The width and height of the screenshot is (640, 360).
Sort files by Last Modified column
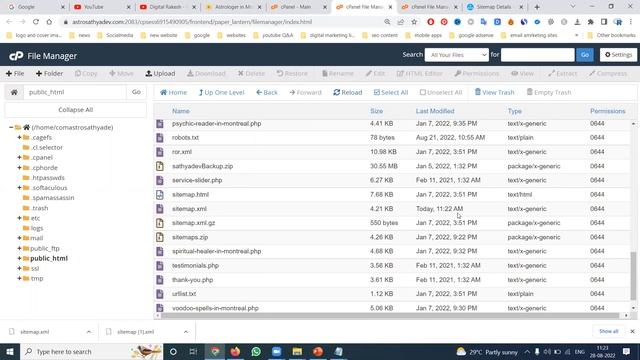tap(435, 111)
